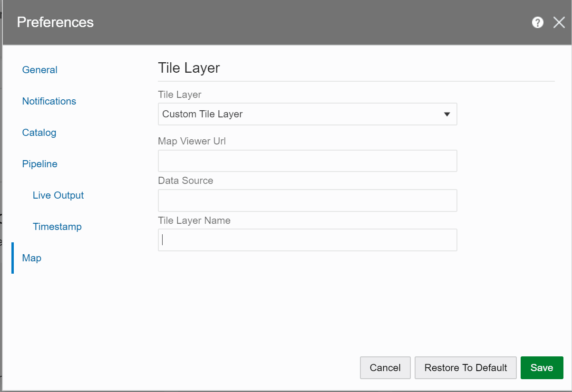572x392 pixels.
Task: Close the Preferences dialog with the X
Action: pyautogui.click(x=559, y=22)
